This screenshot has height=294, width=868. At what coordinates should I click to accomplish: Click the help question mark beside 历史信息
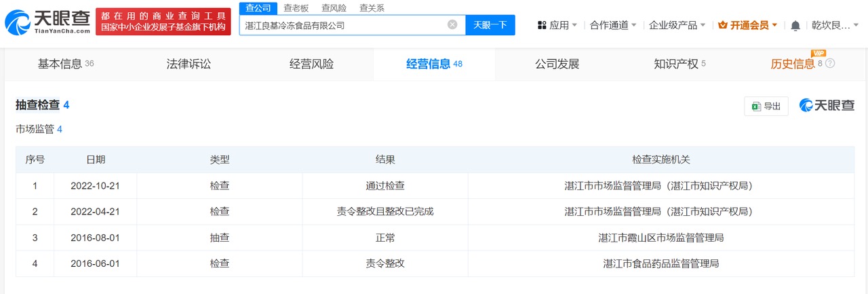[x=830, y=63]
